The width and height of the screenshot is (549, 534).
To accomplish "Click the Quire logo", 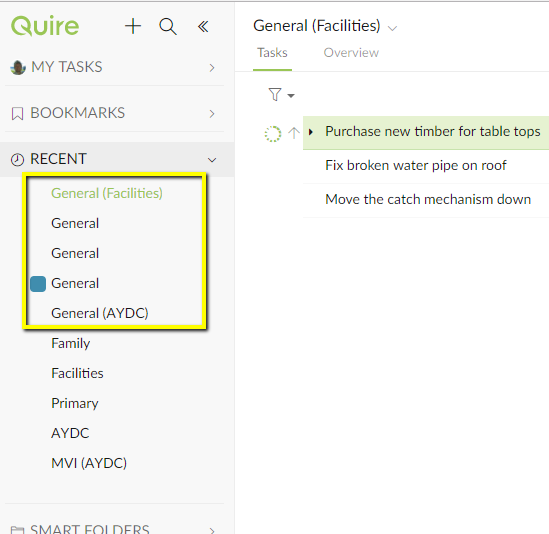I will point(45,26).
